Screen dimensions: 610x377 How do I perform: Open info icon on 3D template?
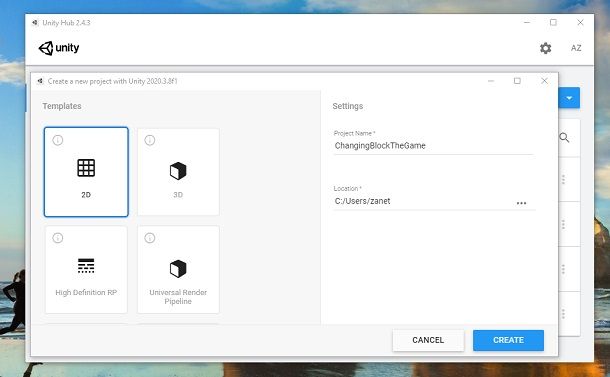pyautogui.click(x=150, y=140)
